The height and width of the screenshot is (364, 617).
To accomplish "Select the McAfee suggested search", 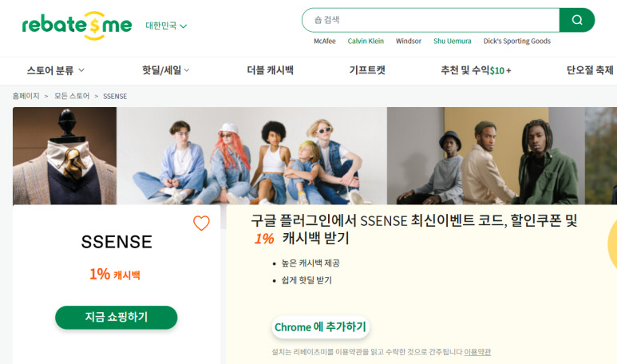I will (325, 41).
